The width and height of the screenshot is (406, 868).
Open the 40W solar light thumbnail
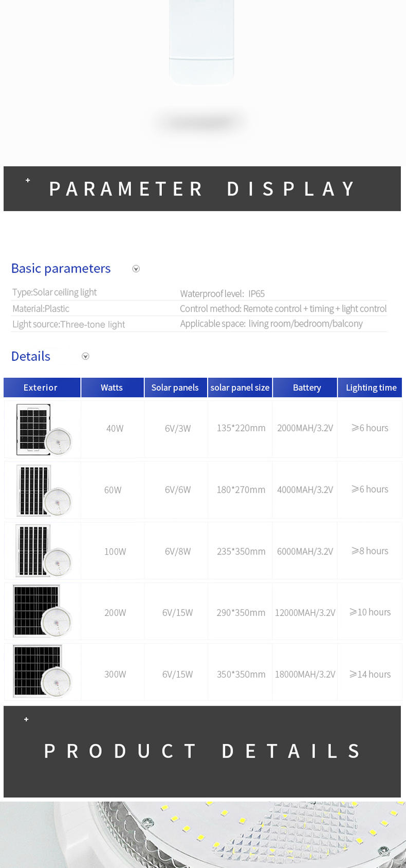pyautogui.click(x=44, y=429)
